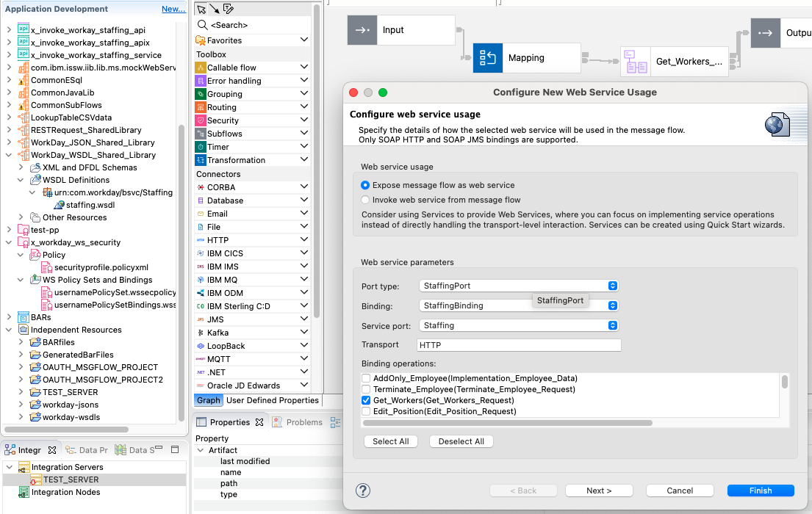Click the staffing.wsdl file icon
This screenshot has height=514, width=812.
60,205
